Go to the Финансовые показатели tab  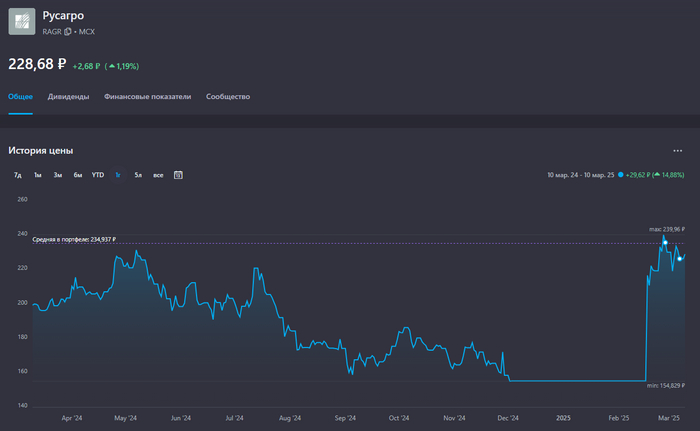coord(147,97)
